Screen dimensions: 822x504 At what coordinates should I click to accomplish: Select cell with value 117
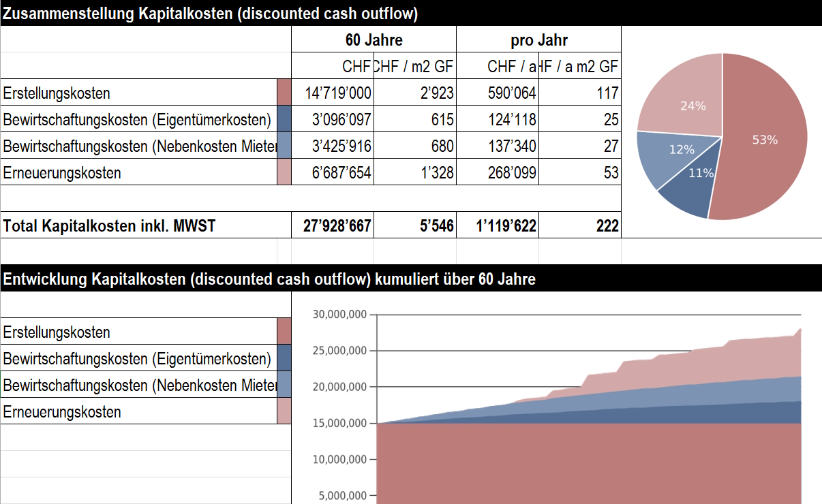tap(580, 92)
